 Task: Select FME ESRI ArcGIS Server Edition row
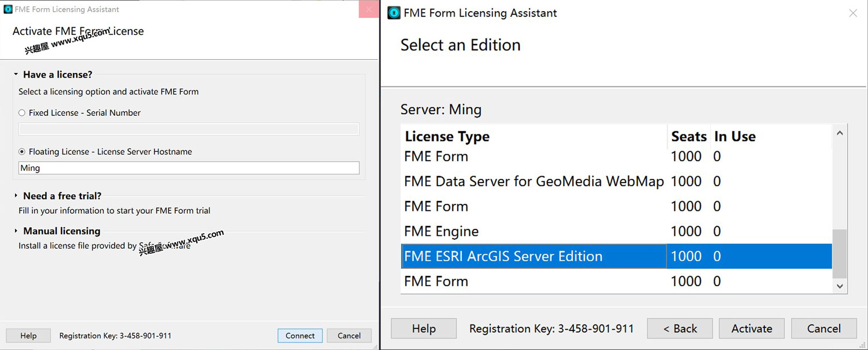616,256
